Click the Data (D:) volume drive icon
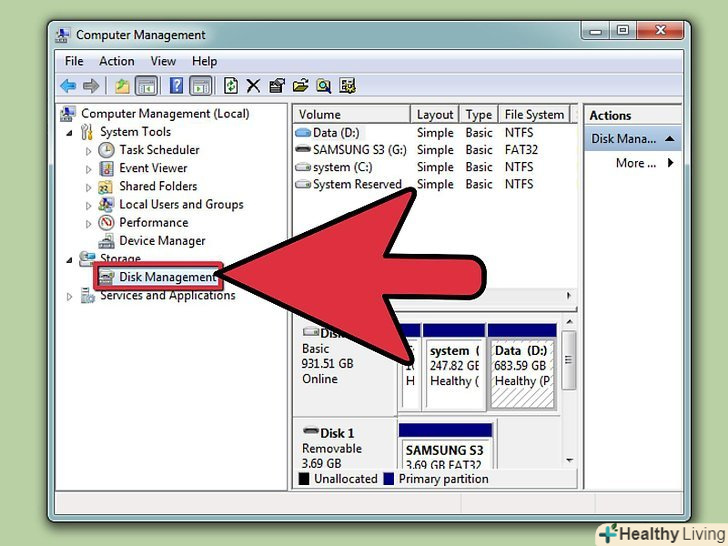 tap(303, 133)
